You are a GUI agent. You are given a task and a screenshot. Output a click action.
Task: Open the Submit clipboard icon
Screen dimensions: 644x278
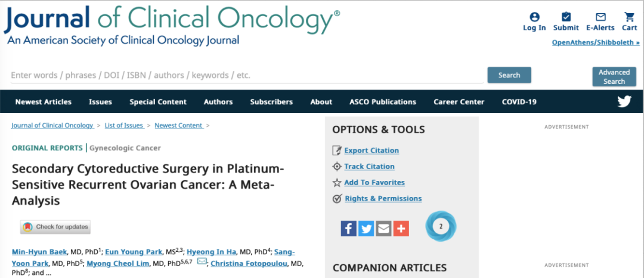click(x=566, y=17)
